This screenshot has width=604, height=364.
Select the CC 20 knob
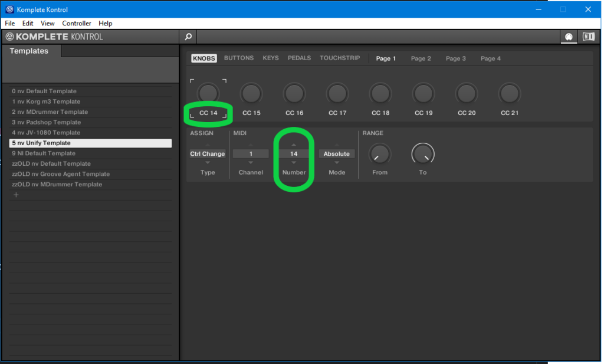coord(467,94)
